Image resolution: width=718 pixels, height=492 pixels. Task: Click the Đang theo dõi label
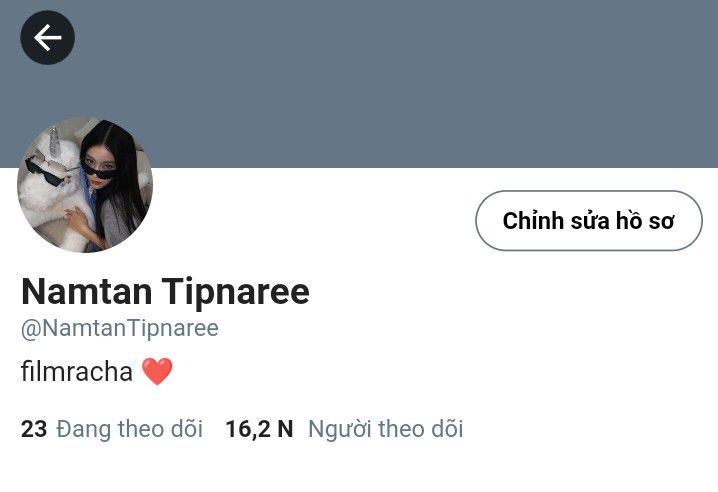130,429
